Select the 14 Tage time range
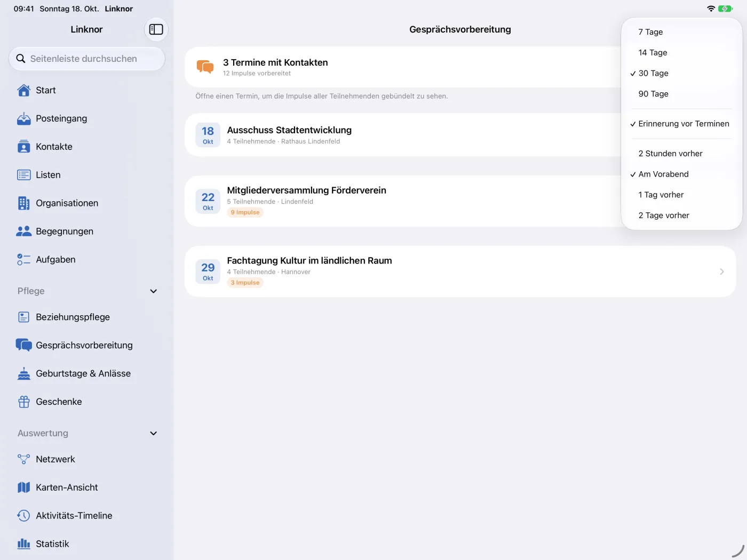Viewport: 747px width, 560px height. pos(682,53)
